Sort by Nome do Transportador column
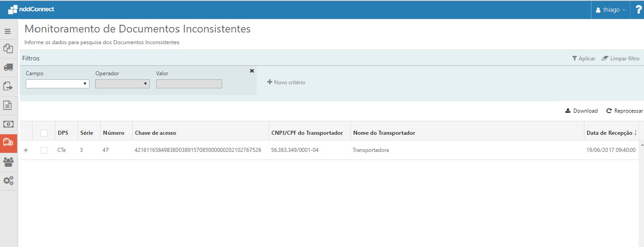The height and width of the screenshot is (247, 644). click(x=384, y=133)
